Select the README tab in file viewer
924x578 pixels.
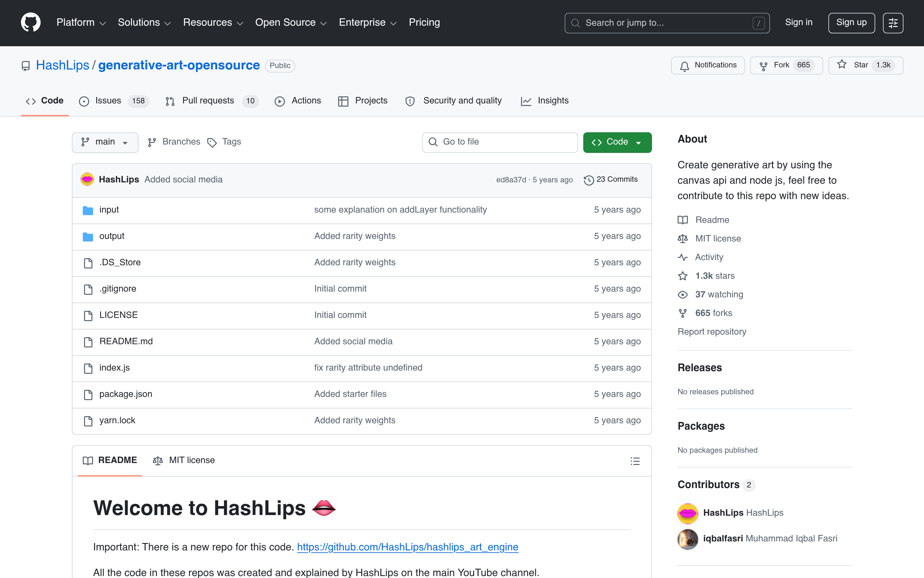pyautogui.click(x=110, y=460)
